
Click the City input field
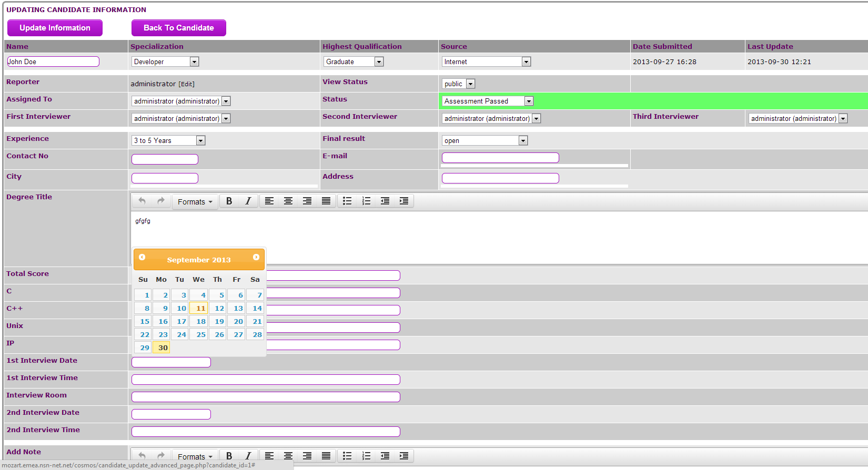click(165, 178)
